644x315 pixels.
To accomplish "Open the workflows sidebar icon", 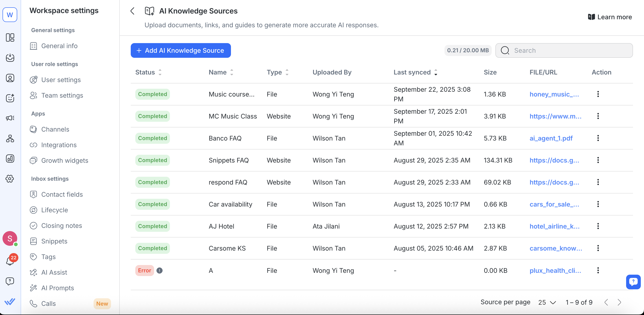I will pyautogui.click(x=10, y=138).
